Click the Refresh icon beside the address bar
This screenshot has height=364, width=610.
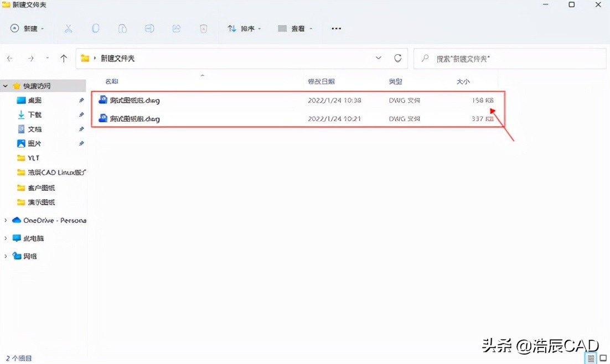[398, 58]
